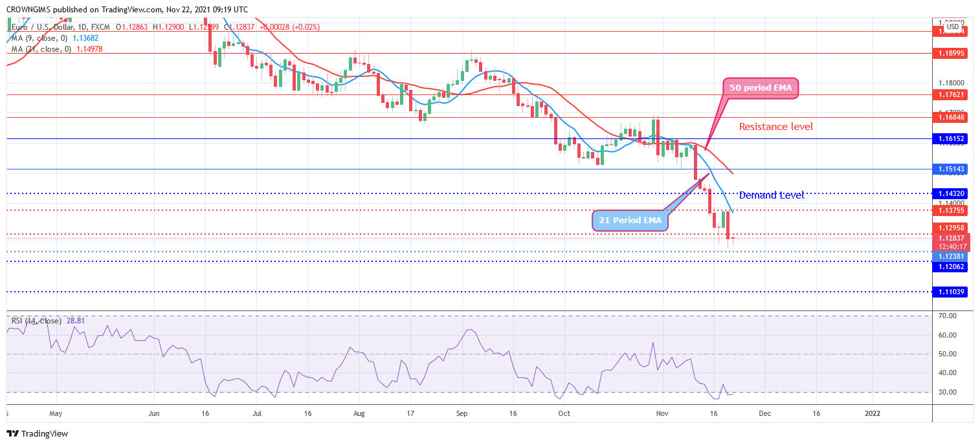Click the TradingView wordmark at bottom left
980x445 pixels.
(45, 434)
